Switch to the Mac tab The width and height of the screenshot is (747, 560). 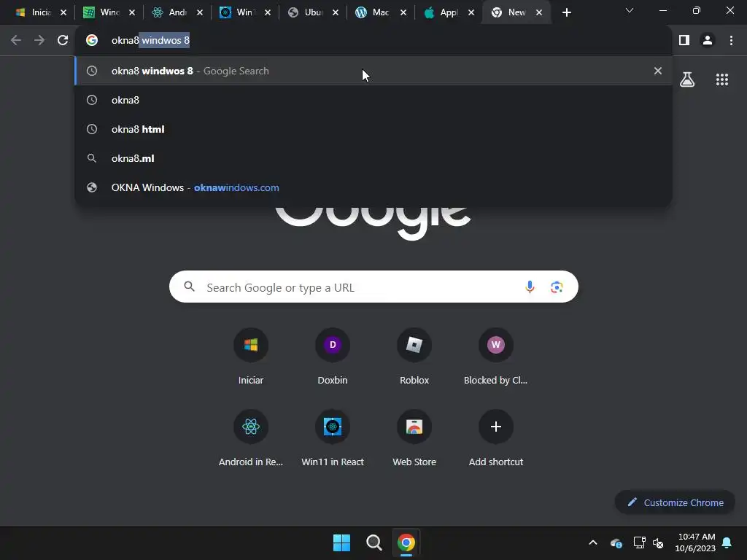pyautogui.click(x=374, y=12)
